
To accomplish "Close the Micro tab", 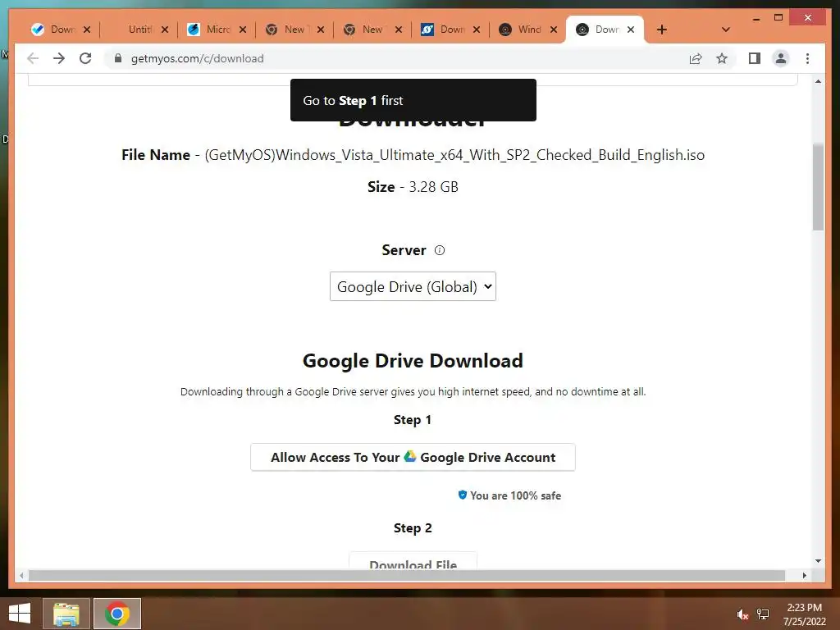I will pyautogui.click(x=243, y=30).
